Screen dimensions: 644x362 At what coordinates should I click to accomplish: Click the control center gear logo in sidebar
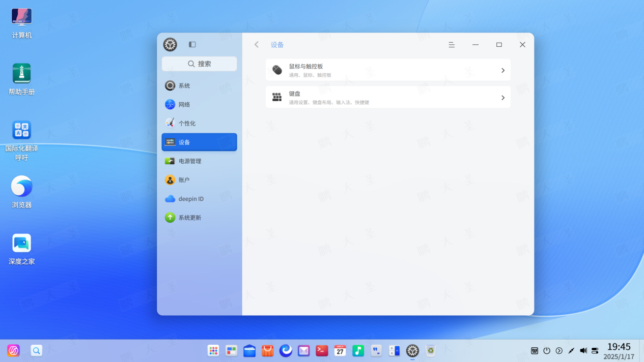pos(170,45)
